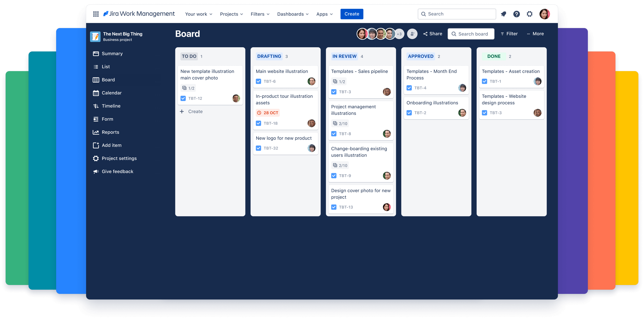Image resolution: width=644 pixels, height=321 pixels.
Task: Open Project settings from sidebar
Action: coord(119,158)
